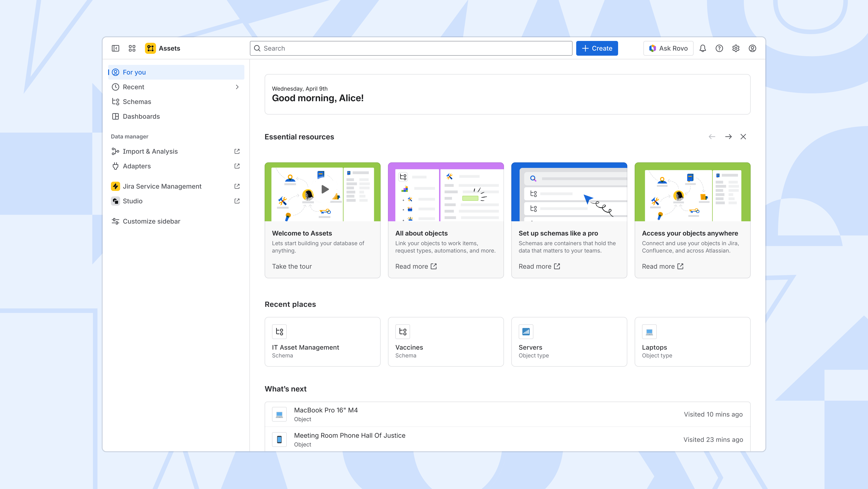Open the Servers object type icon card
Viewport: 868px width, 489px height.
pyautogui.click(x=569, y=342)
